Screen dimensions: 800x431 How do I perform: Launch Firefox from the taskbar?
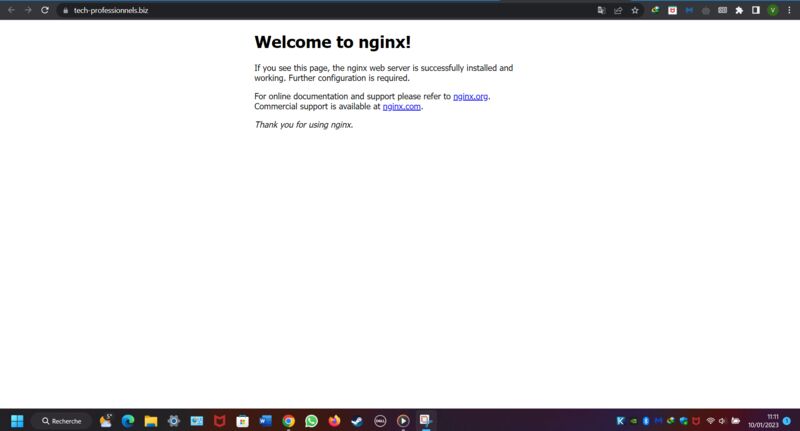coord(334,421)
